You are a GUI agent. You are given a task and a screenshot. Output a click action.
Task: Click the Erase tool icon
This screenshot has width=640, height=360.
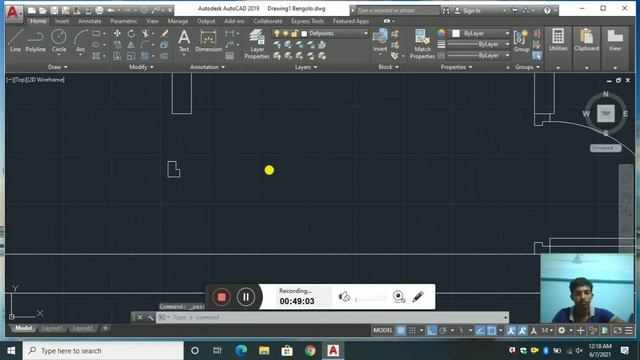click(x=164, y=33)
